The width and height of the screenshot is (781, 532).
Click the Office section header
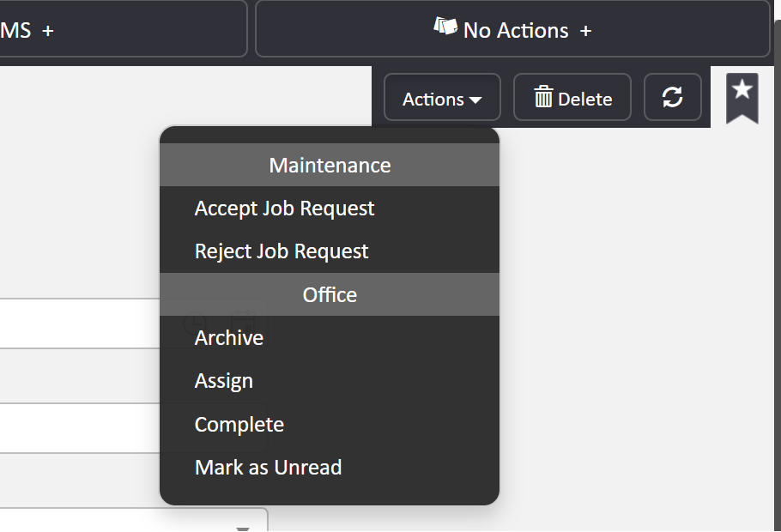tap(330, 294)
